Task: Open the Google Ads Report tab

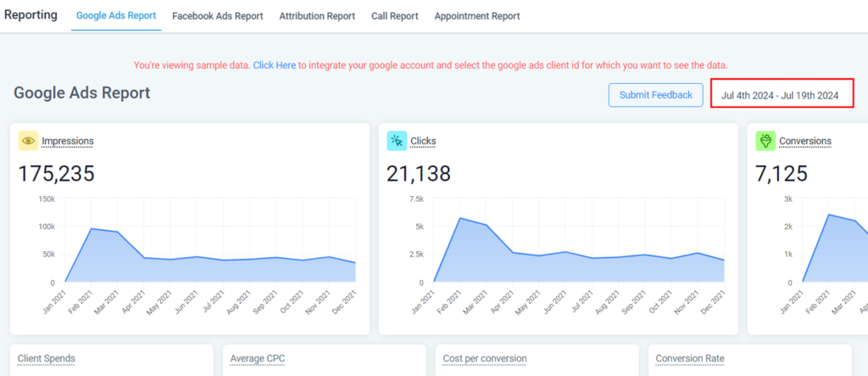Action: (115, 16)
